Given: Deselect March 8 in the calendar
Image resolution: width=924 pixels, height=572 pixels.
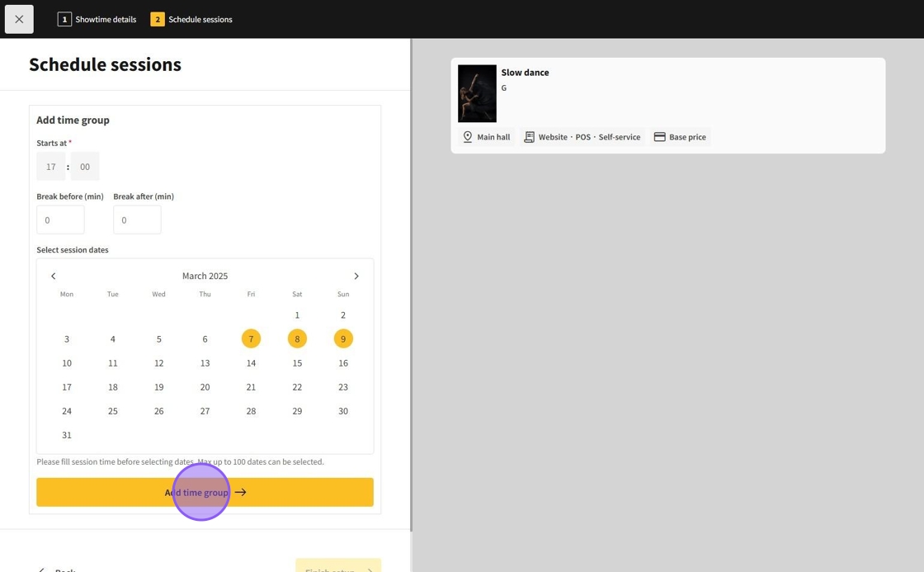Looking at the screenshot, I should 297,338.
